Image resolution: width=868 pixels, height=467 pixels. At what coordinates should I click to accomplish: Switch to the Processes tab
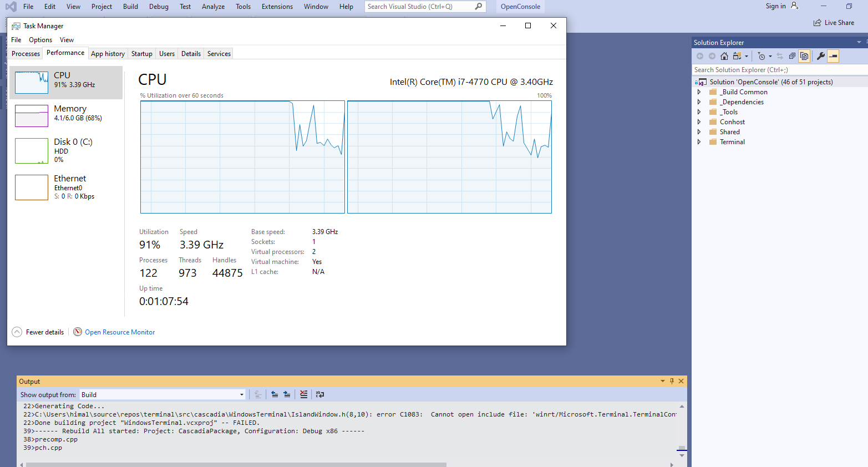[x=25, y=53]
